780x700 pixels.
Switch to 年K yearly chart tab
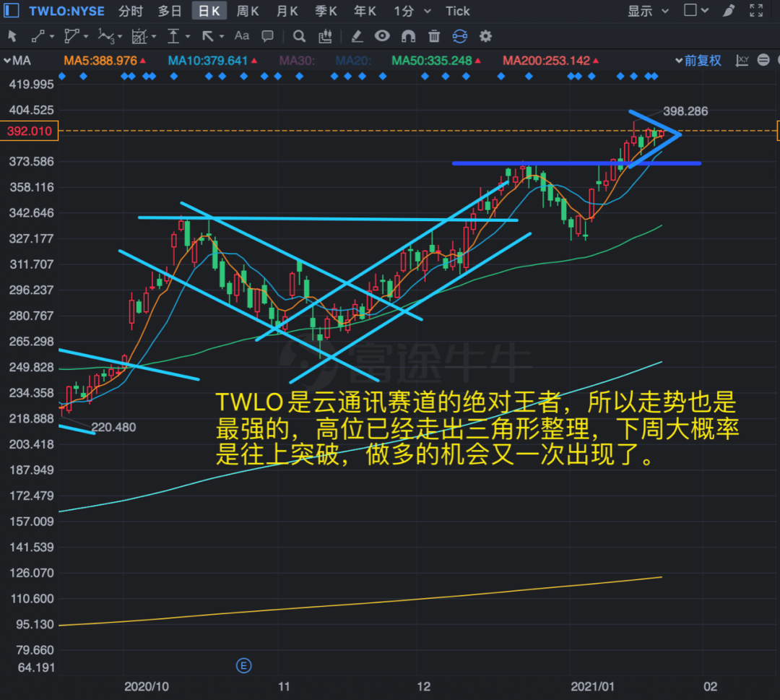[x=365, y=11]
